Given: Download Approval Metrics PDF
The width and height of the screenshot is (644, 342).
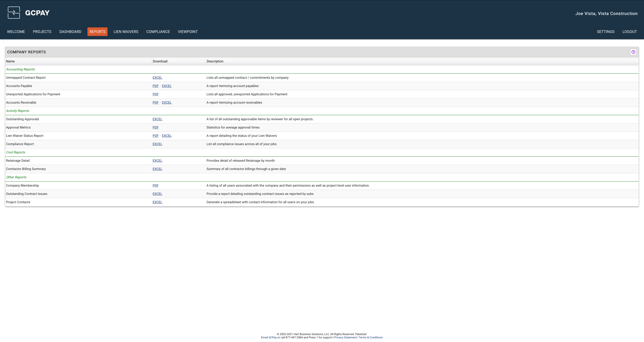Looking at the screenshot, I should point(155,127).
